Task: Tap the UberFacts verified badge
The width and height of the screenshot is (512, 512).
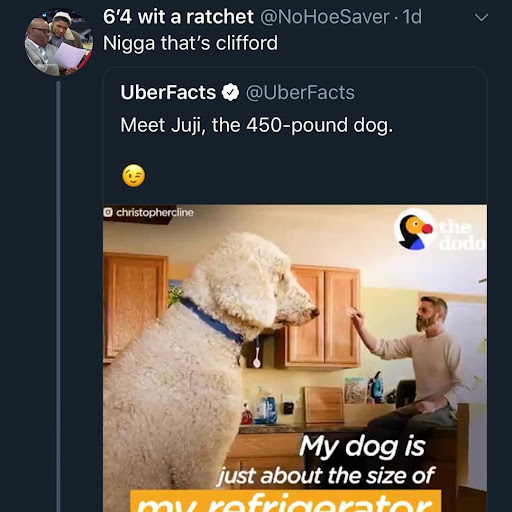Action: (231, 92)
